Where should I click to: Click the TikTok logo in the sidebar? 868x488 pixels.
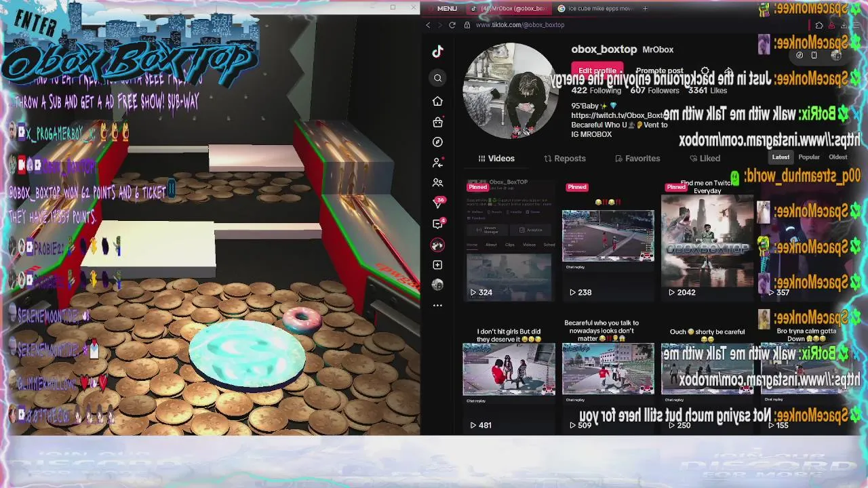click(x=437, y=52)
